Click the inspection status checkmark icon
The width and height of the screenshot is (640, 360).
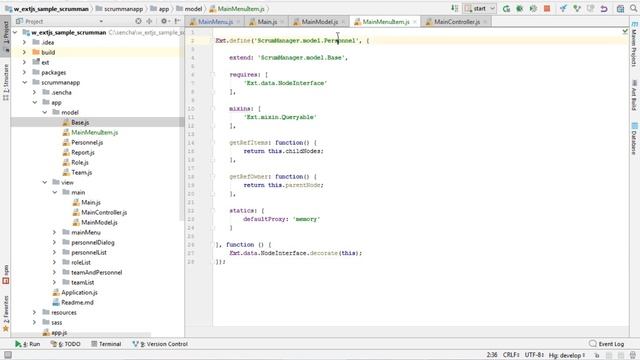pyautogui.click(x=625, y=31)
